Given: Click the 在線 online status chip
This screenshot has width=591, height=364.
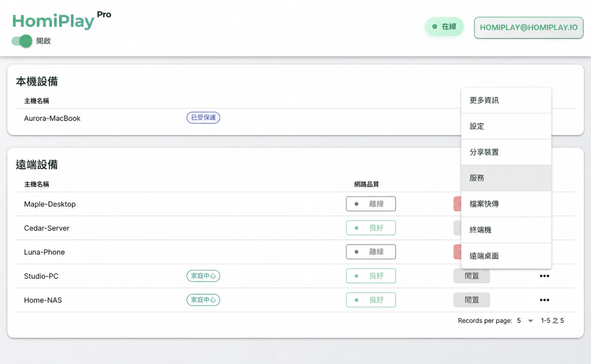Looking at the screenshot, I should pyautogui.click(x=444, y=27).
